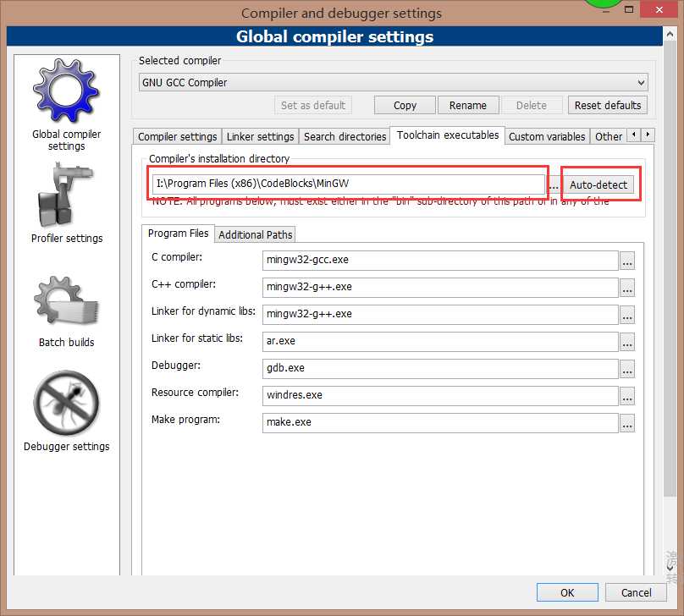684x616 pixels.
Task: Browse for compiler installation directory
Action: click(554, 185)
